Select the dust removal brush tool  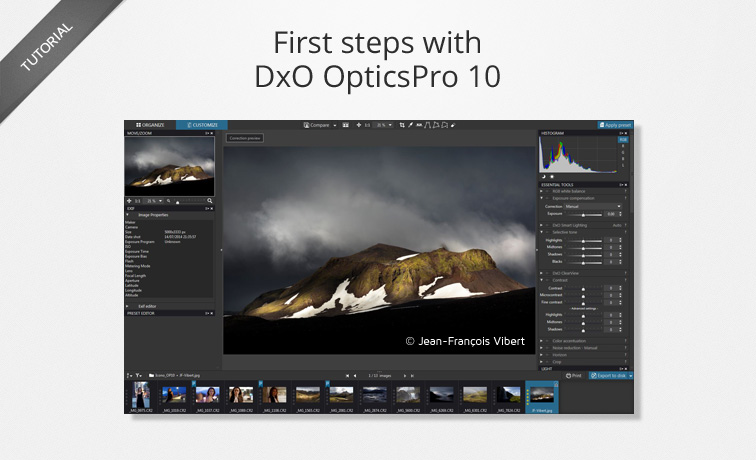[453, 125]
